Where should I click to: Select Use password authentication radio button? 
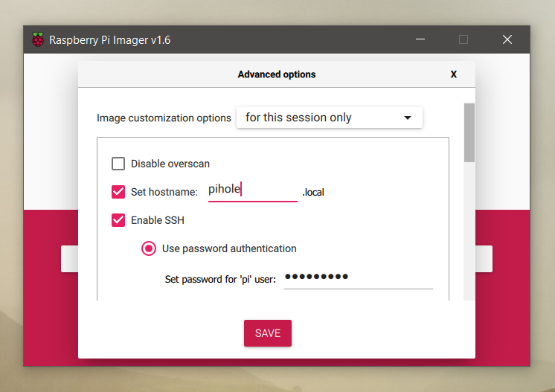[149, 248]
